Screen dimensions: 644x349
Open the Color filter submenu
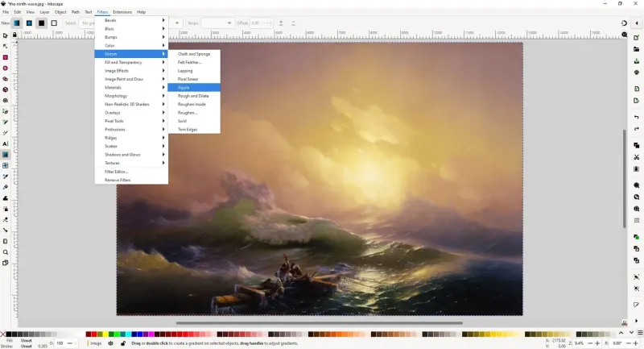[131, 46]
